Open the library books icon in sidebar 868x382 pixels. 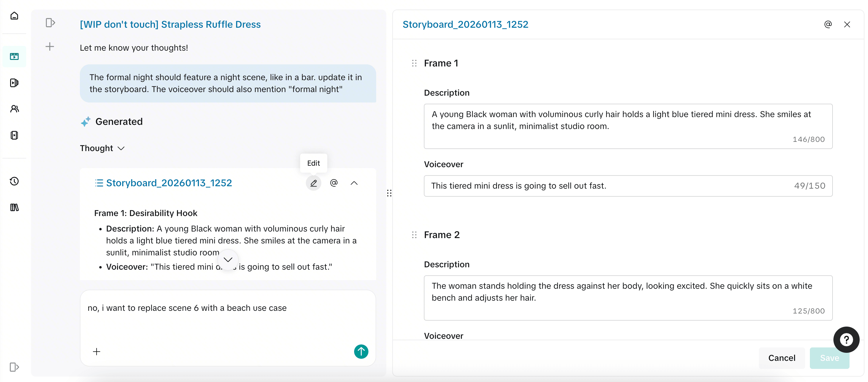(x=14, y=207)
